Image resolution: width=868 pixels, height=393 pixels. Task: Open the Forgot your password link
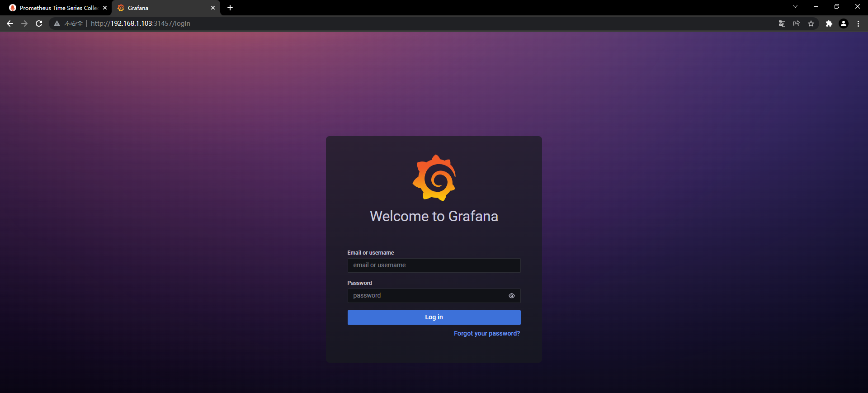click(487, 333)
